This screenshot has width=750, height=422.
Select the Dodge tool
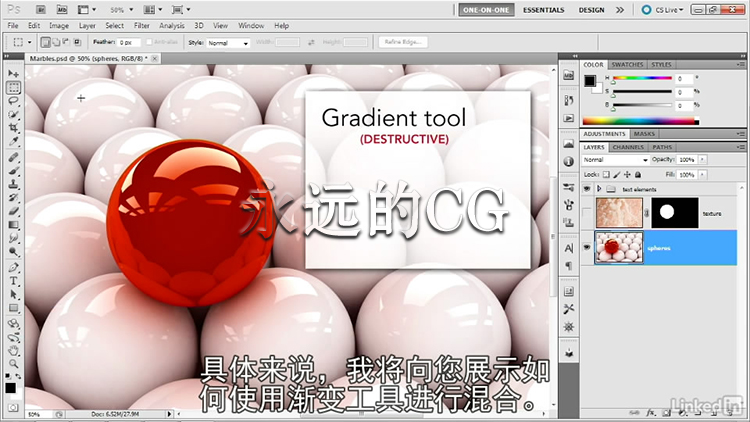point(13,252)
